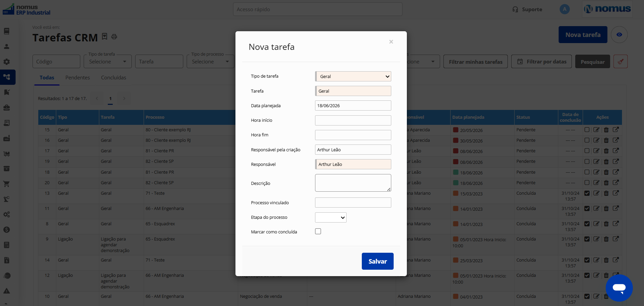The height and width of the screenshot is (306, 644).
Task: Uncheck completion box for task 13
Action: 587,193
